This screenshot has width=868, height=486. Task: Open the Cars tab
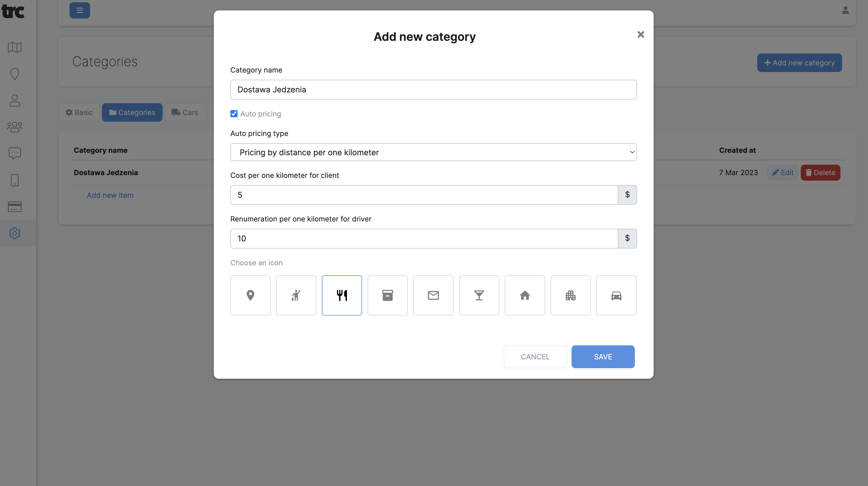[x=185, y=112]
